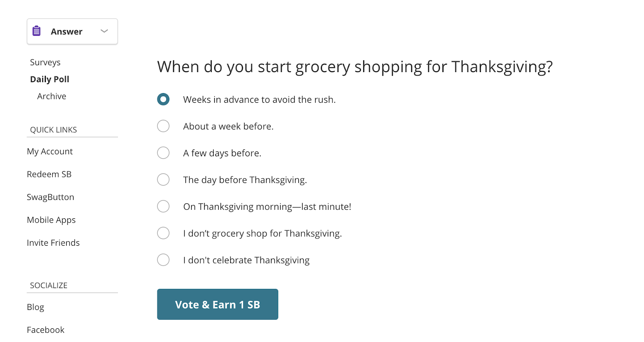This screenshot has width=644, height=342.
Task: Select 'Weeks in advance' poll option
Action: click(x=163, y=99)
